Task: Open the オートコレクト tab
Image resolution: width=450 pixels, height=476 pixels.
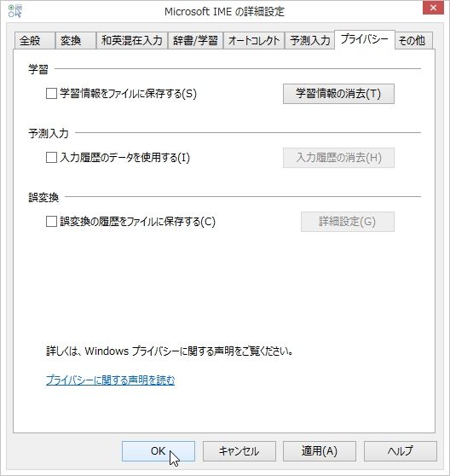Action: click(254, 40)
